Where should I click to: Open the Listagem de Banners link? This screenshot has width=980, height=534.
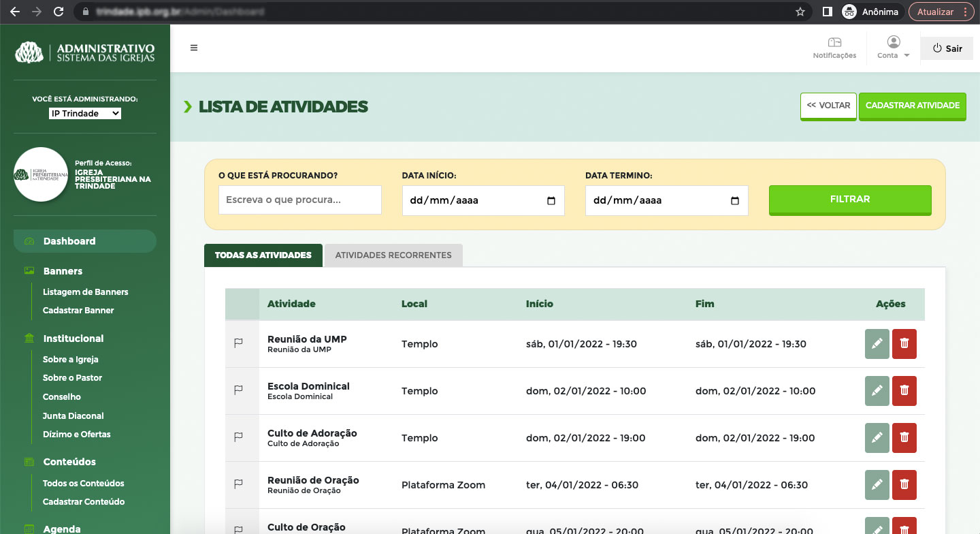click(x=86, y=292)
